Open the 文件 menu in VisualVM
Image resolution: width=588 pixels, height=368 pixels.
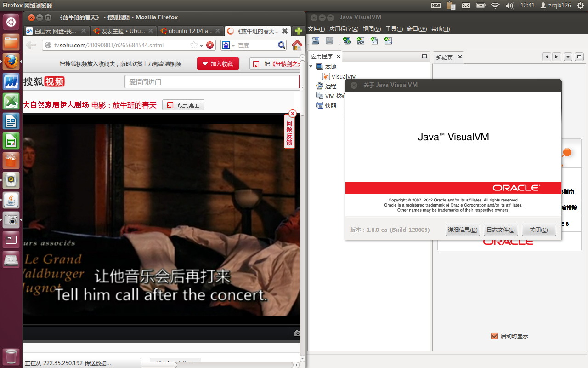coord(316,29)
